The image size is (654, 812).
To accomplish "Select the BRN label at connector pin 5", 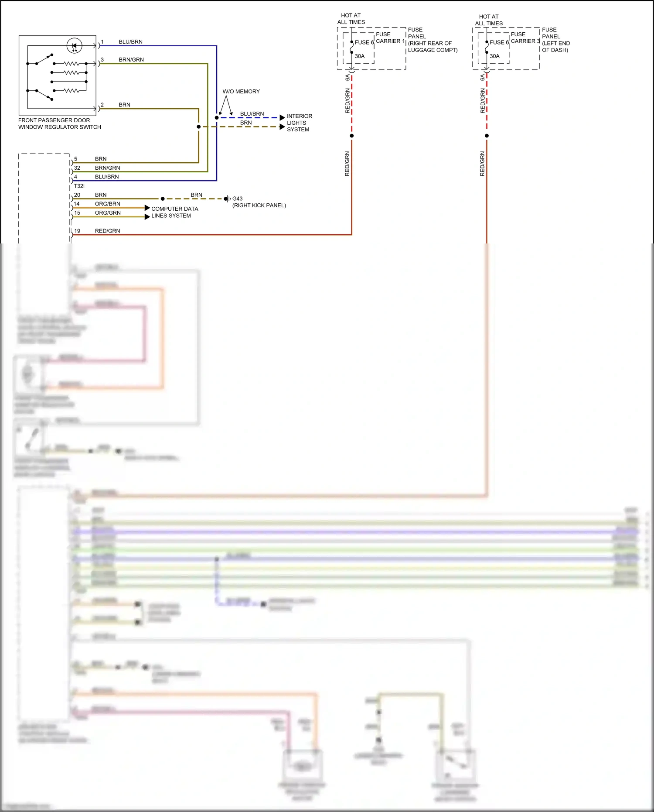I will 101,159.
